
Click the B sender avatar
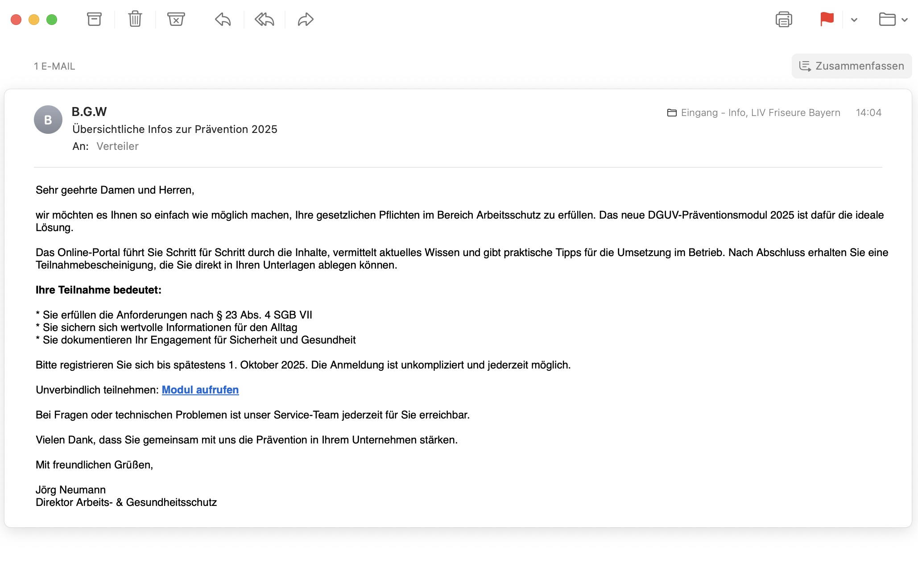[x=48, y=120]
